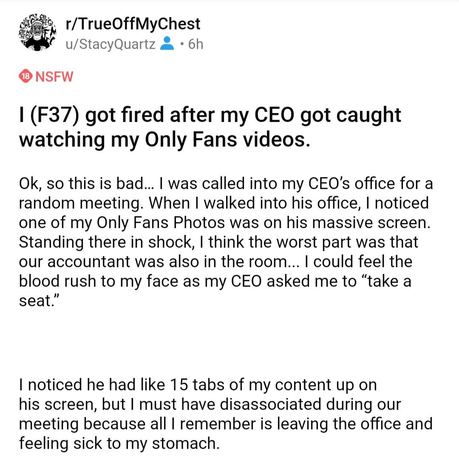Open the r/TrueOffMyChest subreddit link
Screen dimensions: 459x476
(133, 24)
